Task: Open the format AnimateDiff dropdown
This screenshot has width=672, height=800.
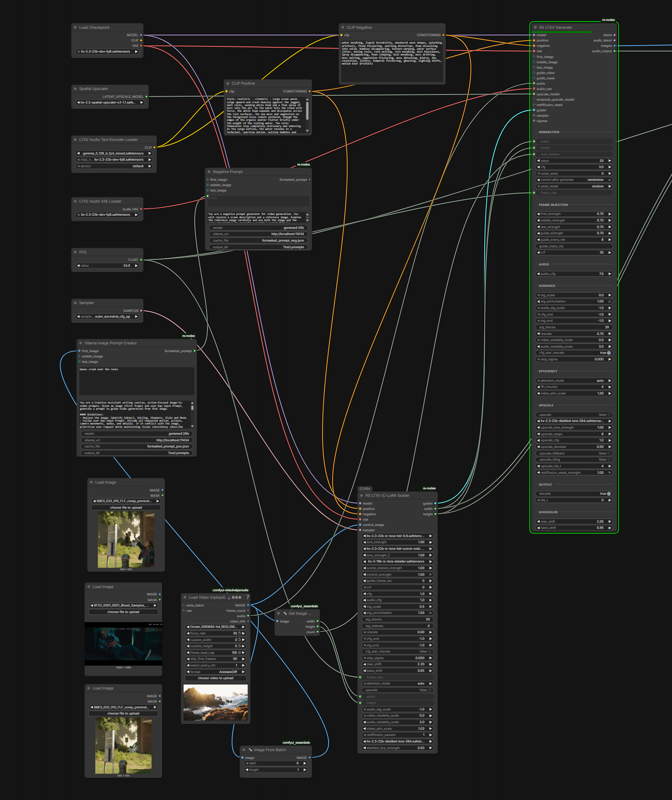Action: coord(216,672)
